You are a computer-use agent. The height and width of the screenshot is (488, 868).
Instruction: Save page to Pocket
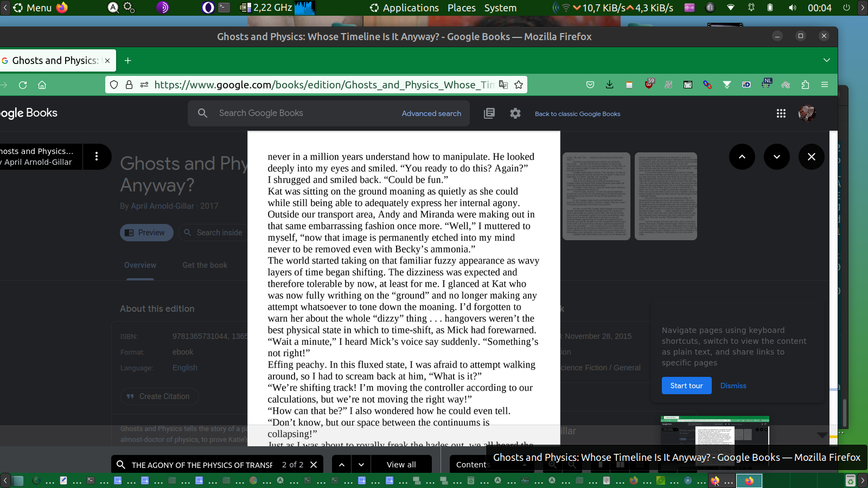pyautogui.click(x=590, y=85)
